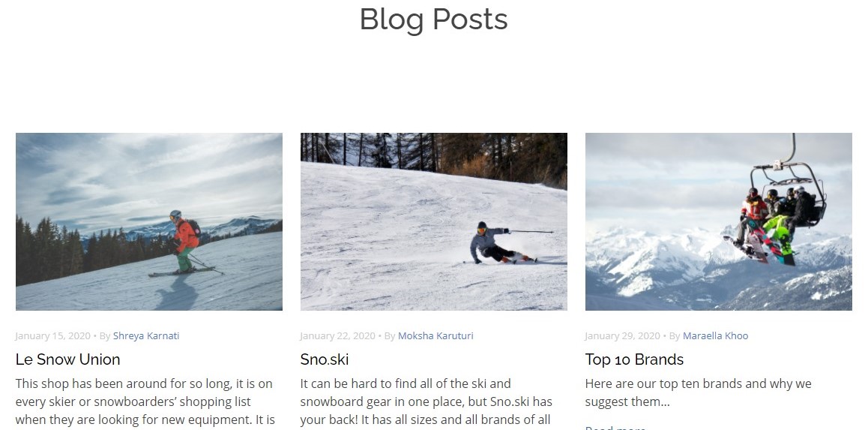Open the Top 10 Brands chairlift thumbnail
868x430 pixels.
coord(719,221)
